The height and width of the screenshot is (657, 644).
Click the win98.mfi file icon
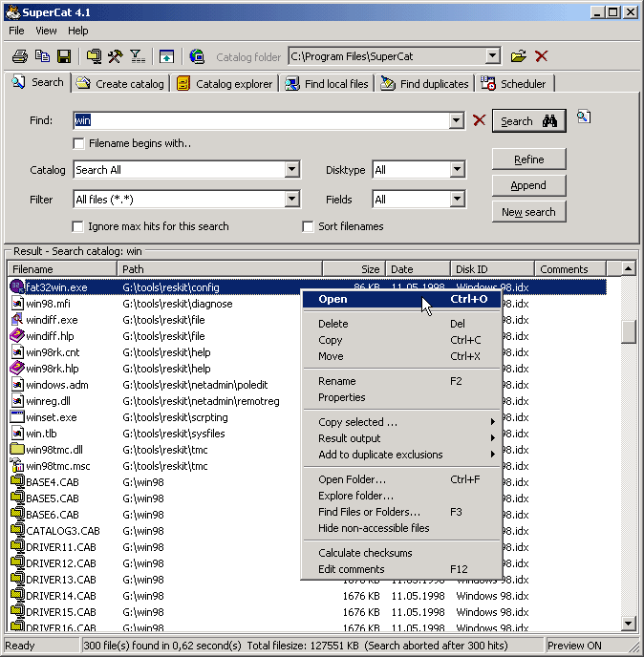[17, 304]
